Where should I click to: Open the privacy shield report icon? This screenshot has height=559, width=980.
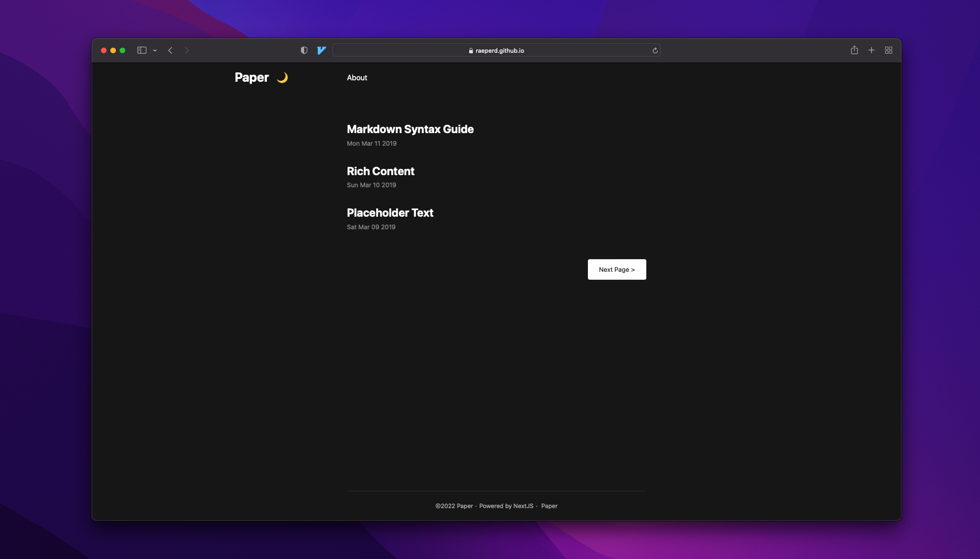pyautogui.click(x=304, y=50)
